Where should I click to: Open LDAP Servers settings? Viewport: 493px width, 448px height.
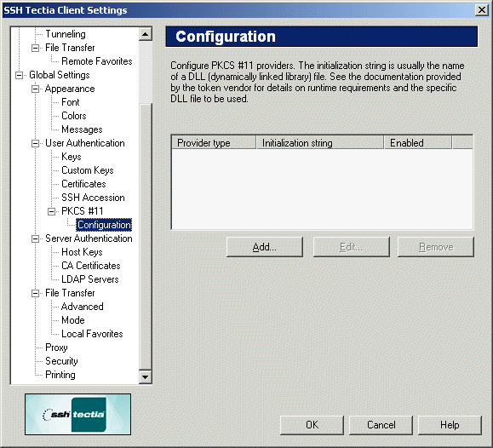90,279
